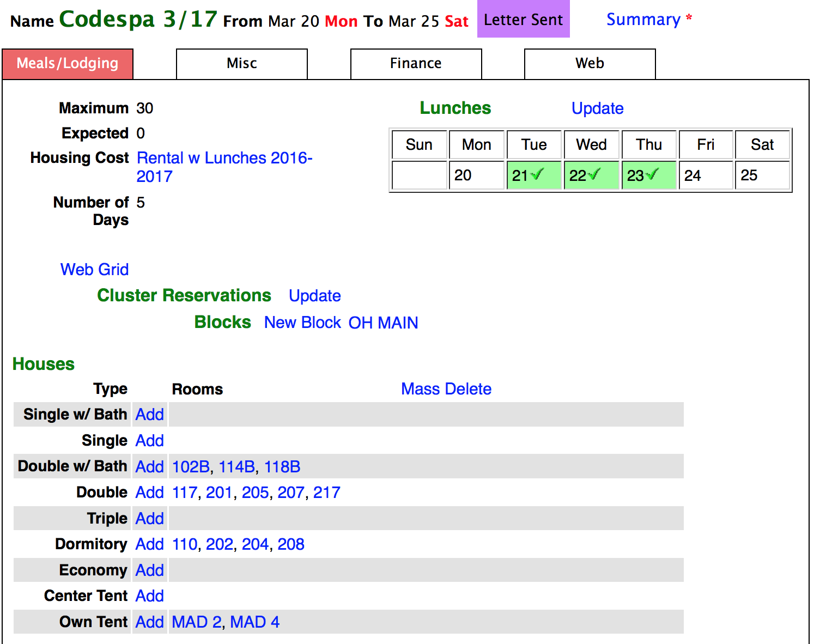Toggle lunch for Tuesday the 21st
This screenshot has width=826, height=644.
coord(533,175)
